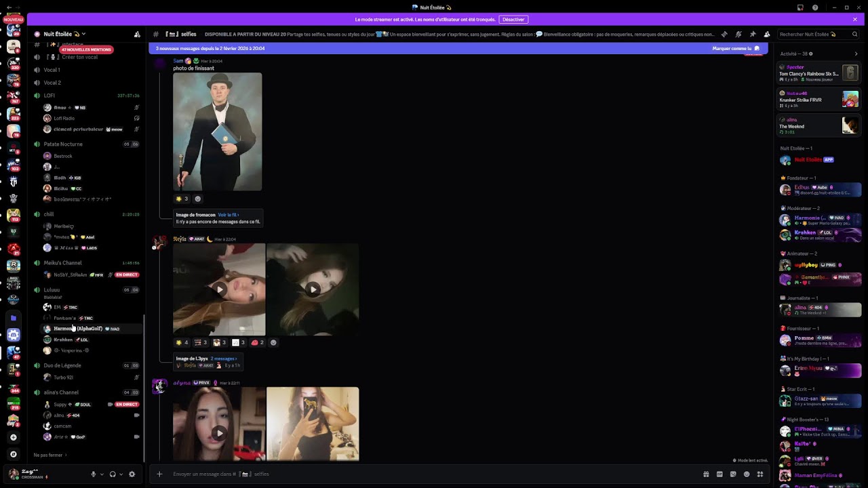Play the first video in alyna's message
Image resolution: width=868 pixels, height=488 pixels.
click(219, 432)
